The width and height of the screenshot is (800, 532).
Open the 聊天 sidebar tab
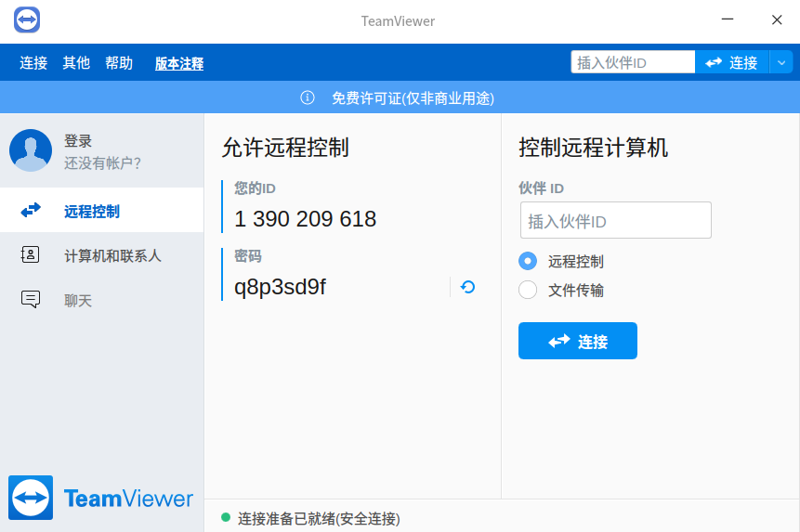(x=101, y=300)
